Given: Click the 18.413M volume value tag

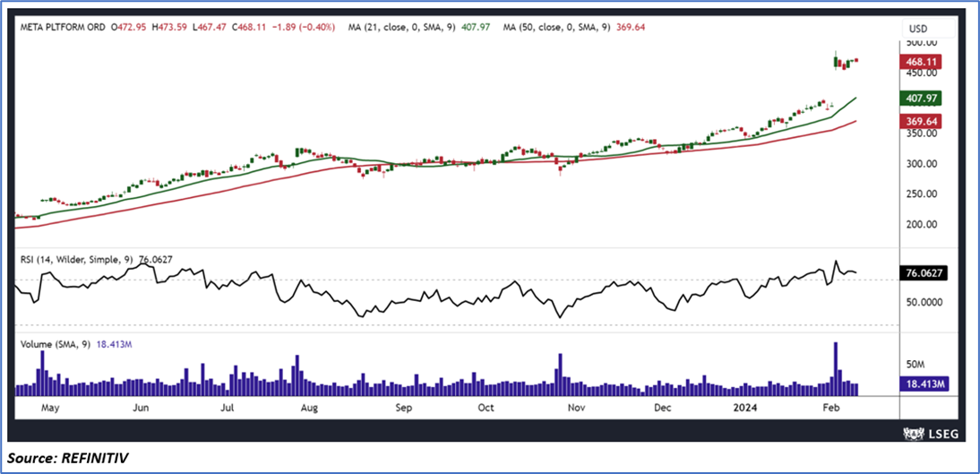Looking at the screenshot, I should click(x=924, y=384).
